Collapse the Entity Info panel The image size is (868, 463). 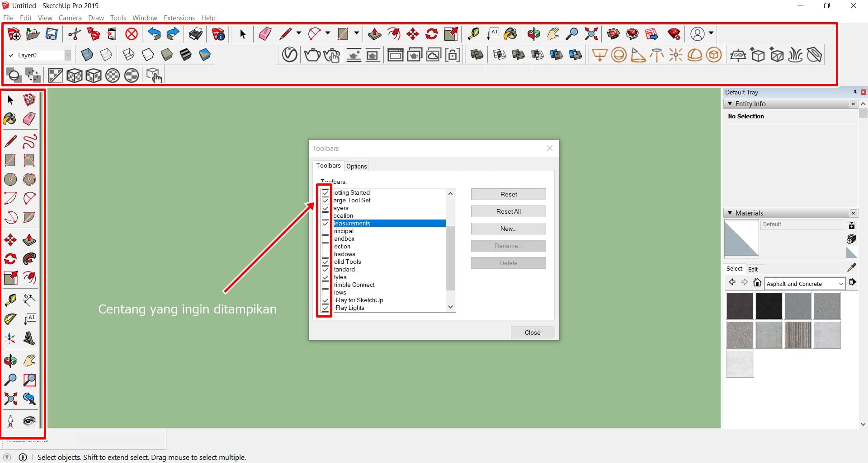[x=730, y=104]
